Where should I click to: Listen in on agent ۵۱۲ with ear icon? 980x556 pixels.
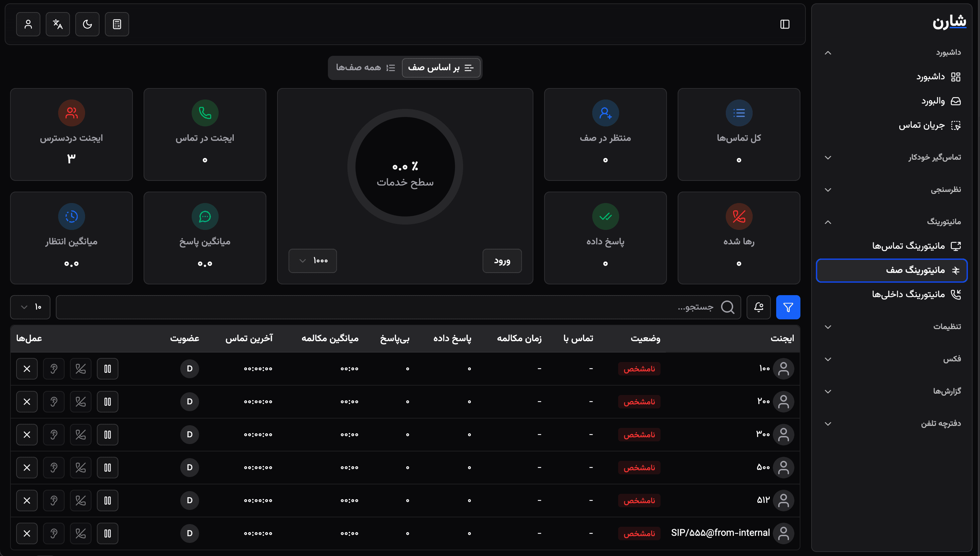(54, 501)
